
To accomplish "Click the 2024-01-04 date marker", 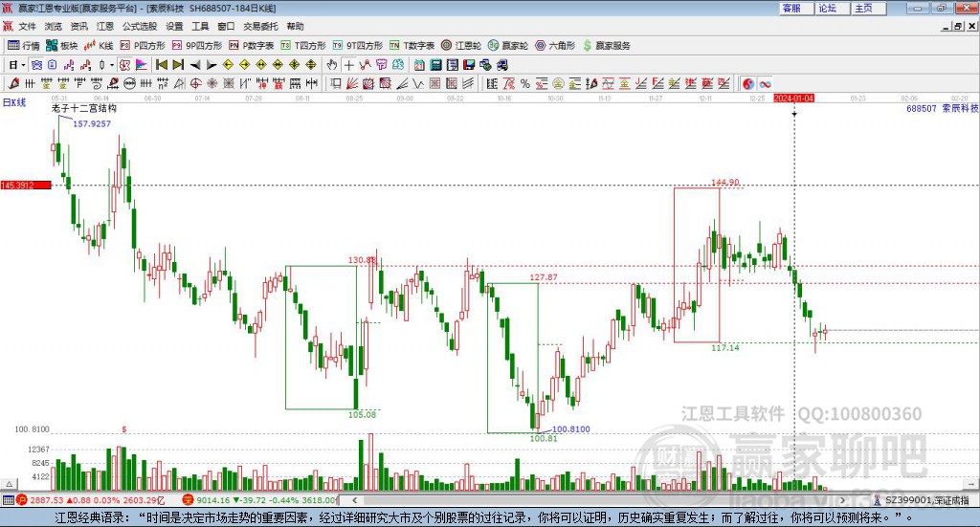I will point(793,99).
